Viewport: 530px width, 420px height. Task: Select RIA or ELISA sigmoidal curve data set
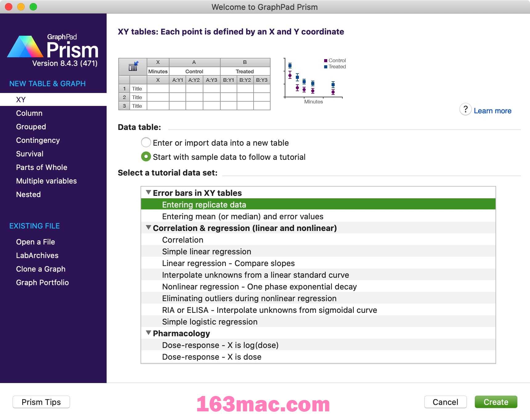tap(318, 310)
